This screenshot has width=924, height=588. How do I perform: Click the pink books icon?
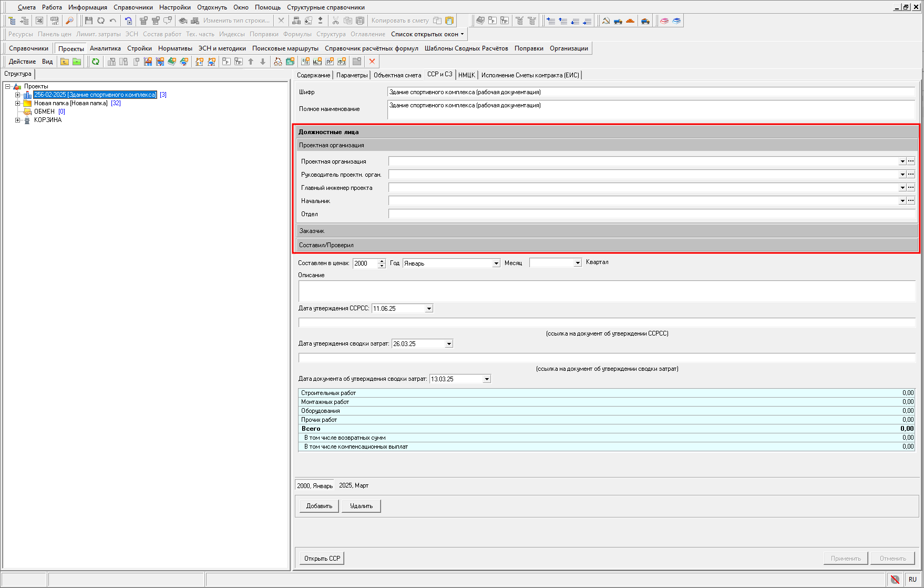664,21
